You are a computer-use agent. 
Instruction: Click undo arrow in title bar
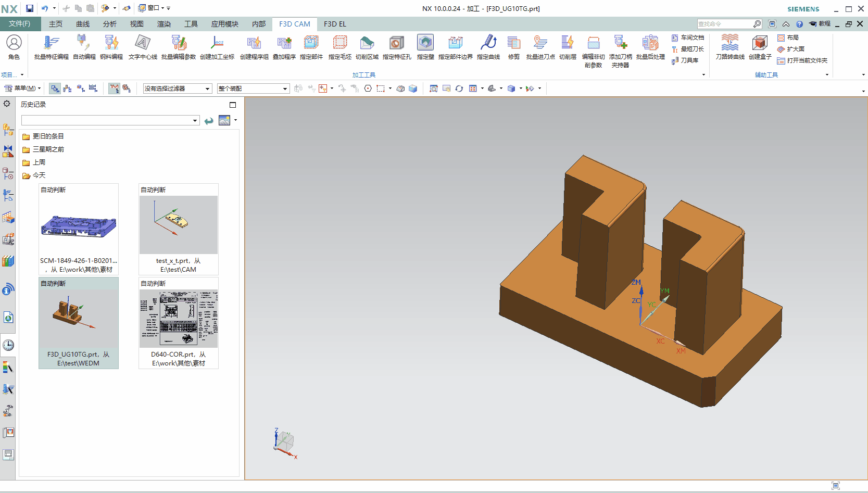[45, 8]
